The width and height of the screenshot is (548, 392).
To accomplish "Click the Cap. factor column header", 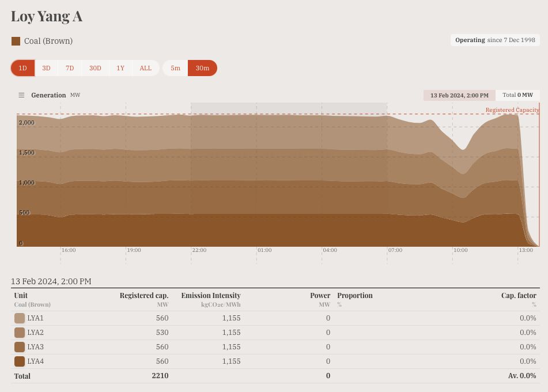I will (x=519, y=296).
